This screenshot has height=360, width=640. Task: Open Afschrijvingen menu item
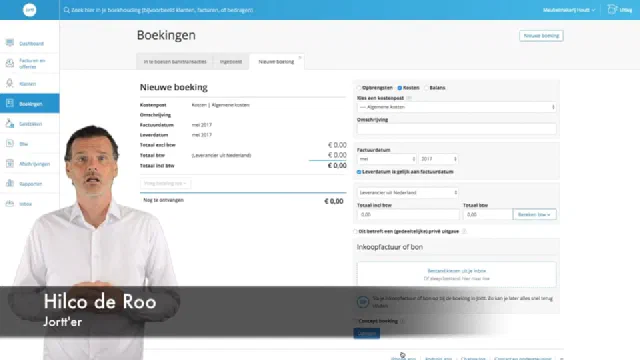coord(35,164)
